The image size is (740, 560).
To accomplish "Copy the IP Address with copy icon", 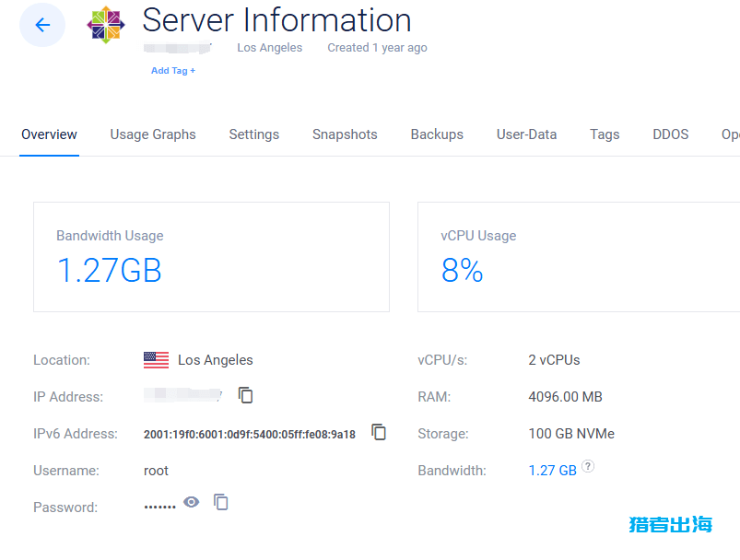I will [245, 395].
